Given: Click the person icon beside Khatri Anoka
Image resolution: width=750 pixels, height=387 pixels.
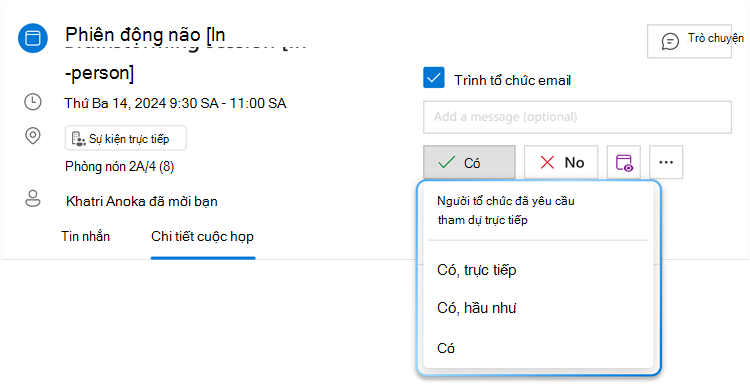Looking at the screenshot, I should [33, 199].
